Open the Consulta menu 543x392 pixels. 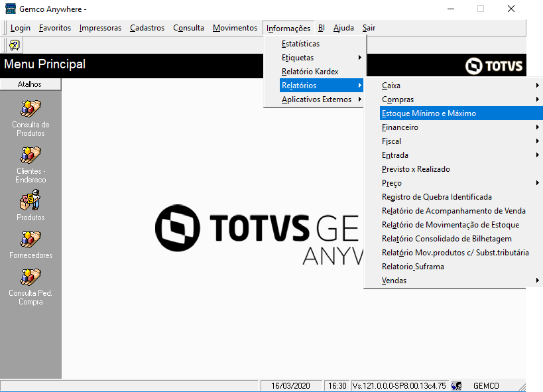(x=188, y=28)
